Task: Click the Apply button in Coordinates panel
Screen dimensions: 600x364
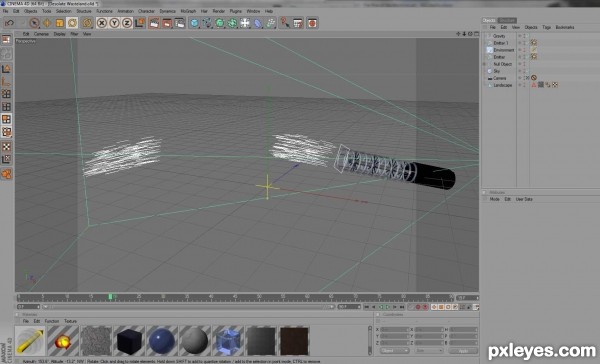Action: pos(463,351)
